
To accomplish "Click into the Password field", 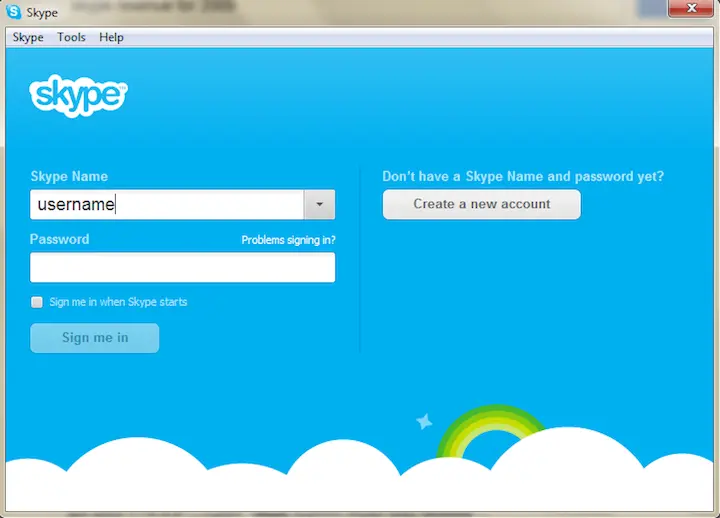I will [182, 267].
